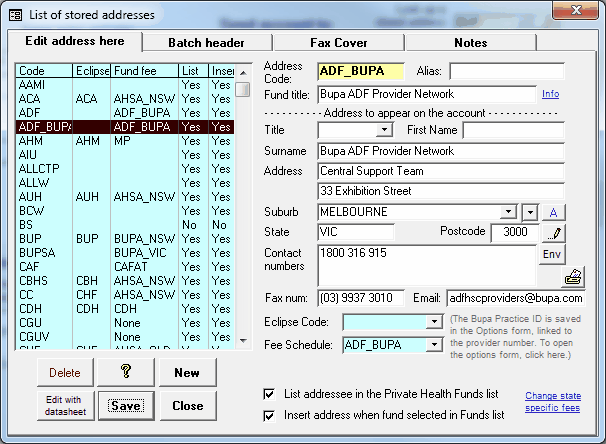This screenshot has width=606, height=444.
Task: Select the BUP row code cell
Action: (44, 239)
